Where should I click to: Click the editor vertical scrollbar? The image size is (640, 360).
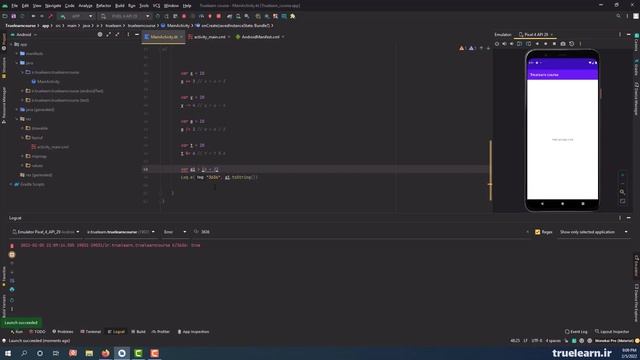pyautogui.click(x=490, y=170)
